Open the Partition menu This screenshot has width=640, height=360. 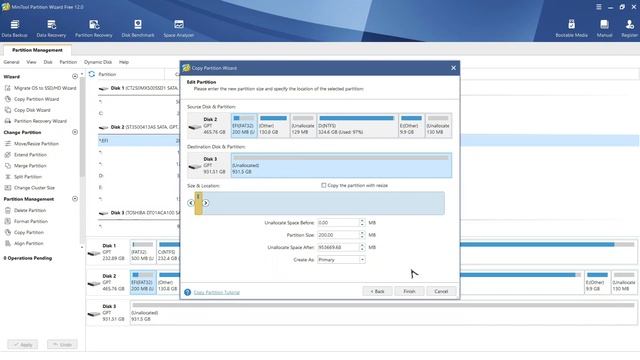coord(68,62)
